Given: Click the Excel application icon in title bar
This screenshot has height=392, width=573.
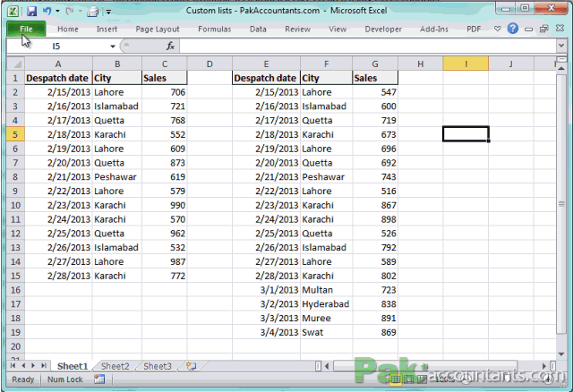Looking at the screenshot, I should pyautogui.click(x=13, y=11).
